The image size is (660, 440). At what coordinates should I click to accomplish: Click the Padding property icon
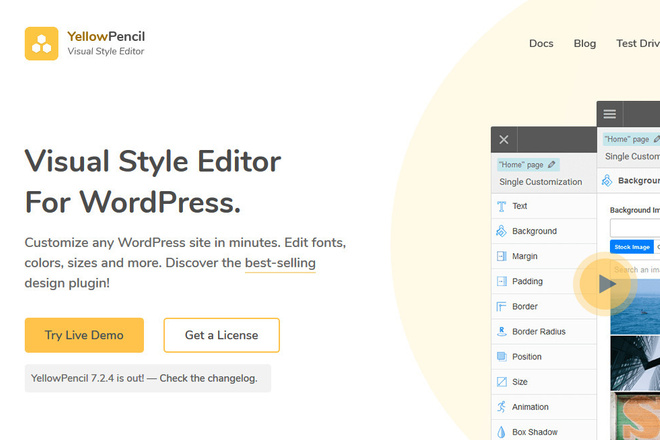(502, 281)
